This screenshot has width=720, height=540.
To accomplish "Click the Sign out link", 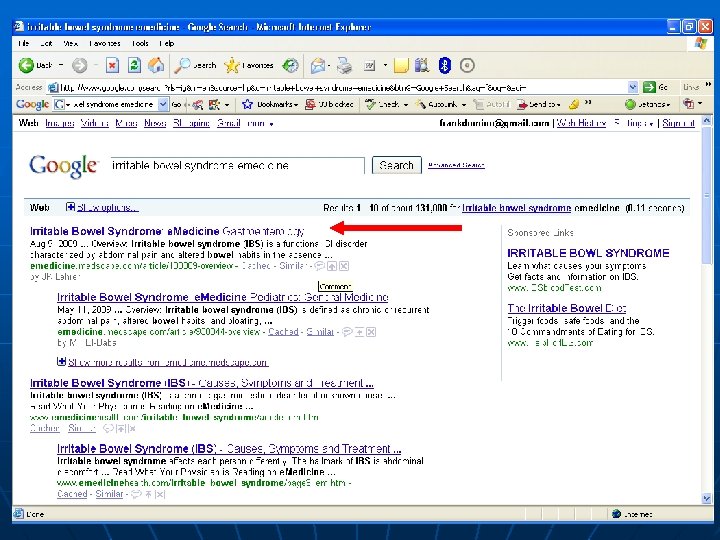I will [x=679, y=123].
